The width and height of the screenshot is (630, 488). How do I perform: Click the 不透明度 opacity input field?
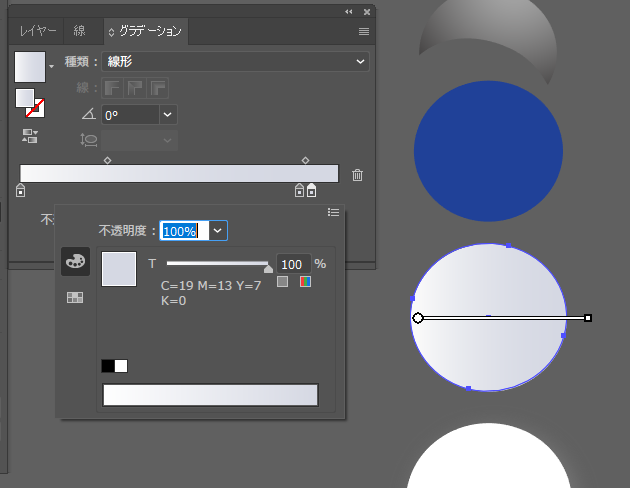point(184,231)
